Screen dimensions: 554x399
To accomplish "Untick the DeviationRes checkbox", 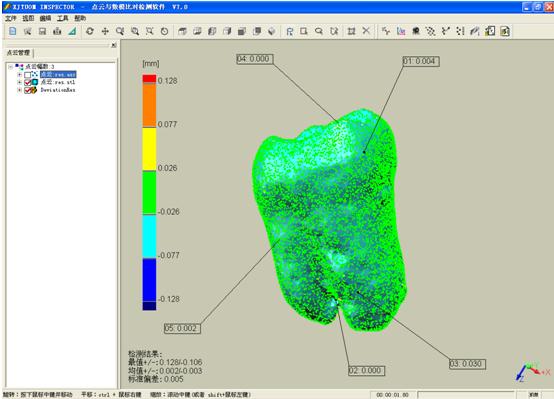I will tap(28, 90).
